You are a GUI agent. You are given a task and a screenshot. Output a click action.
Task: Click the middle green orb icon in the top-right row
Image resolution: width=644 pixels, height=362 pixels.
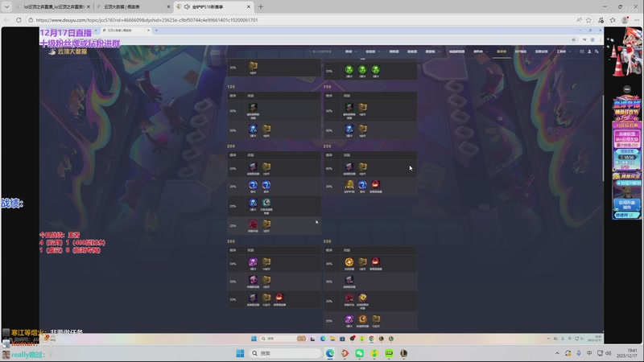(x=362, y=69)
